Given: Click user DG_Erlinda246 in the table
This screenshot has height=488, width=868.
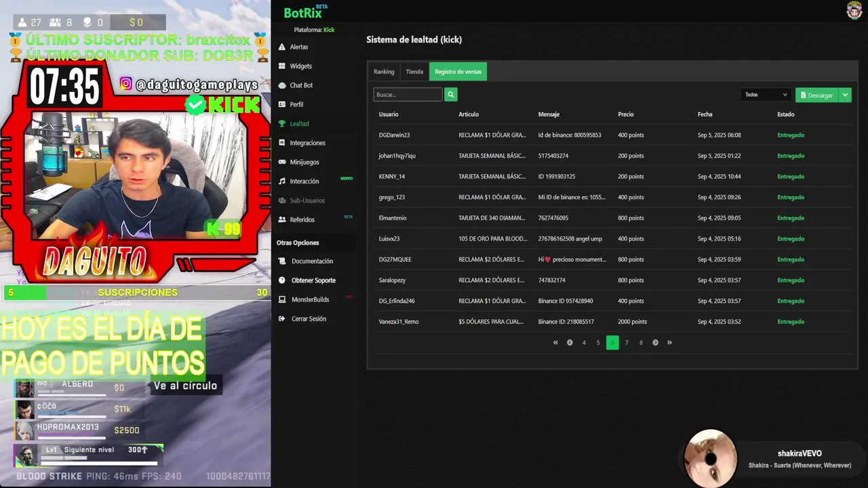Looking at the screenshot, I should tap(397, 301).
